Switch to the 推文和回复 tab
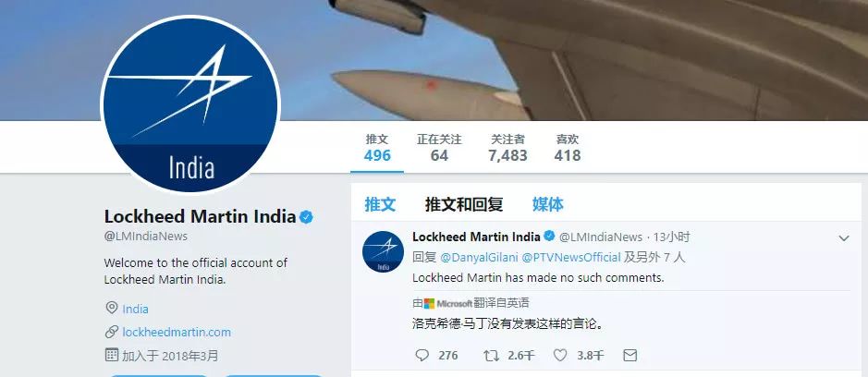868x377 pixels. 464,204
